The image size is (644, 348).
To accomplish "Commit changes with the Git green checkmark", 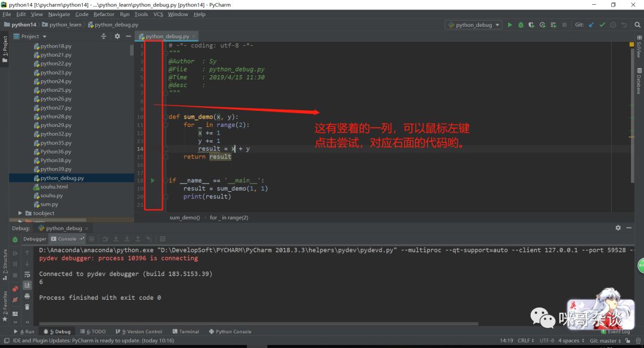I will point(602,25).
